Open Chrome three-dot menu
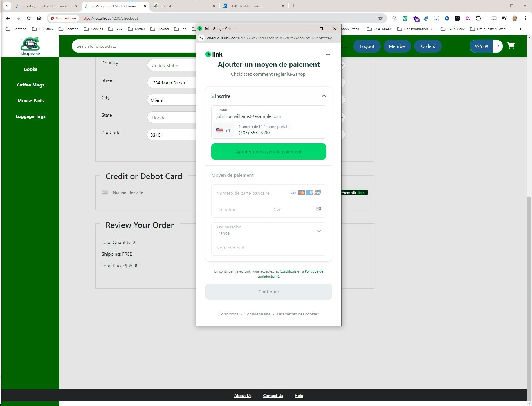 click(x=525, y=18)
